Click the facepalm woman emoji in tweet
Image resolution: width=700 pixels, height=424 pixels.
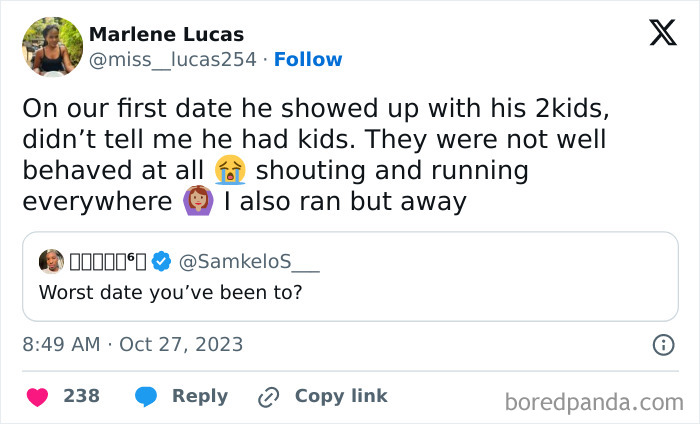click(194, 201)
